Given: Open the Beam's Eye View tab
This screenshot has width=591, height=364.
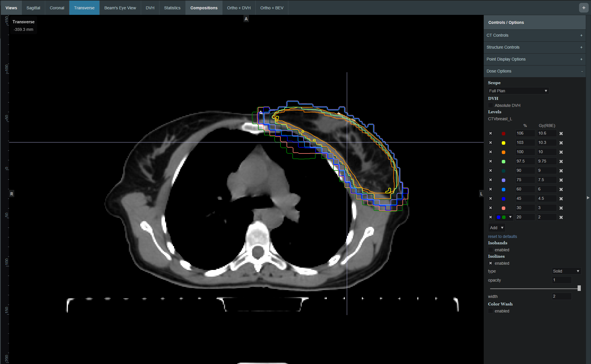Looking at the screenshot, I should 120,8.
